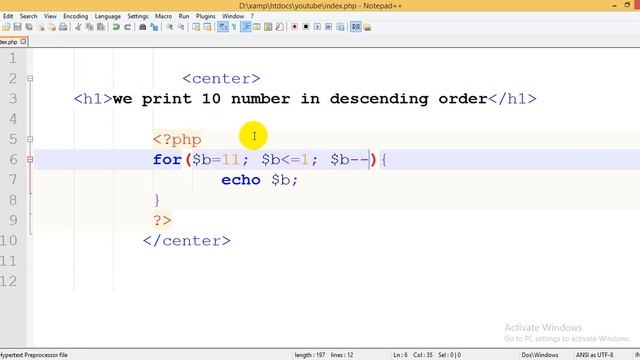Open the Macro menu

[163, 16]
